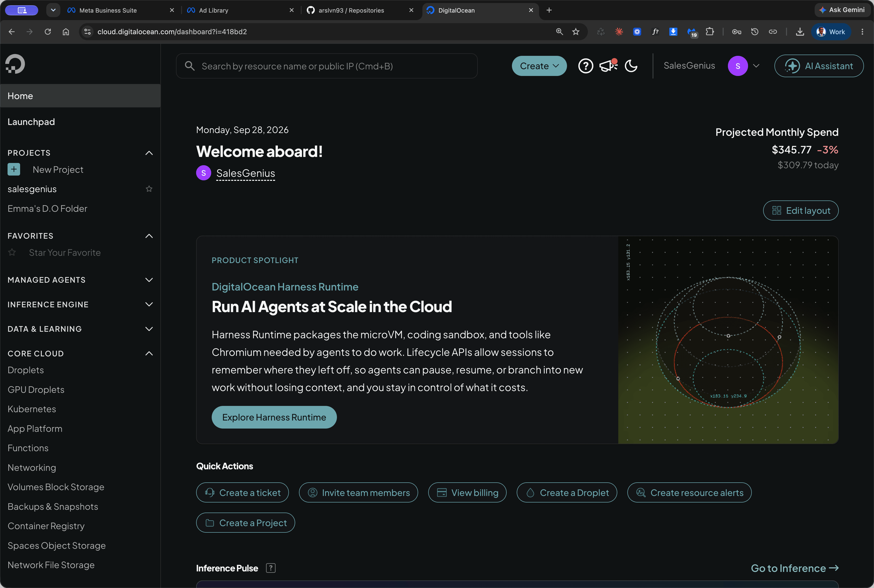Viewport: 874px width, 588px height.
Task: Click View billing quick action
Action: click(x=467, y=493)
